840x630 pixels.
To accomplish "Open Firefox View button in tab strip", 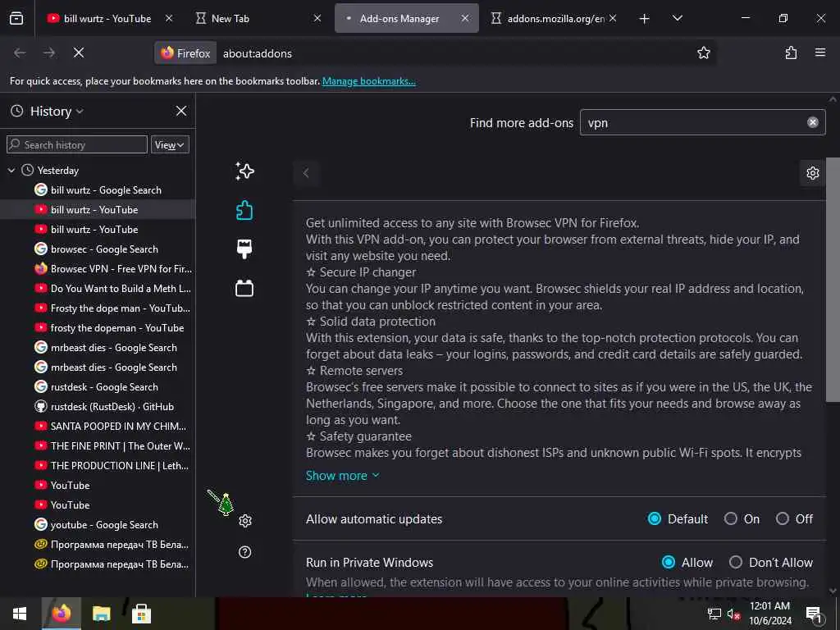I will [x=16, y=19].
